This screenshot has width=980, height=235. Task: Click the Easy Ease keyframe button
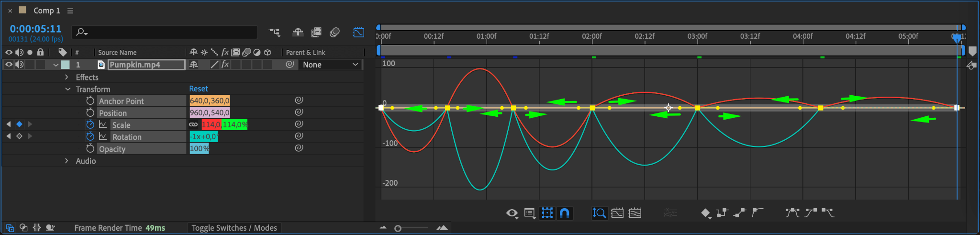tap(792, 213)
